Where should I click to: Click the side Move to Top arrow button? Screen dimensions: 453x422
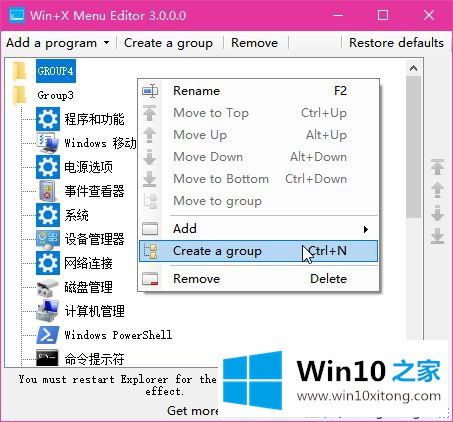click(x=437, y=167)
